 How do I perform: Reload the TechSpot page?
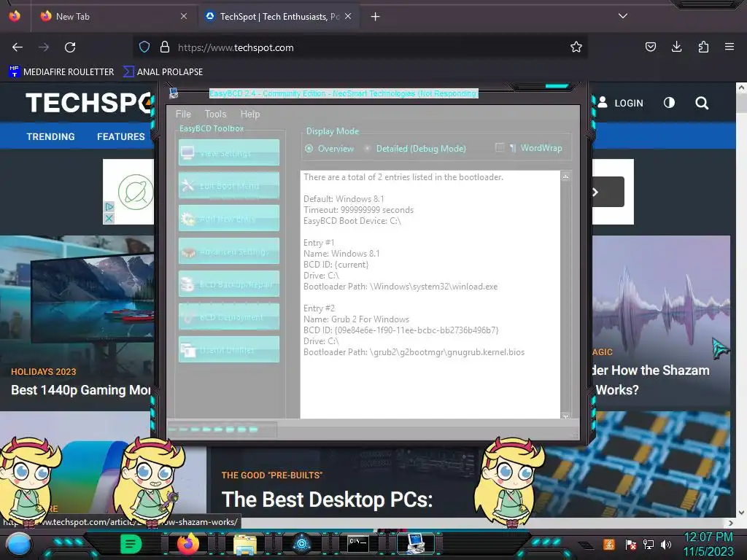point(70,47)
